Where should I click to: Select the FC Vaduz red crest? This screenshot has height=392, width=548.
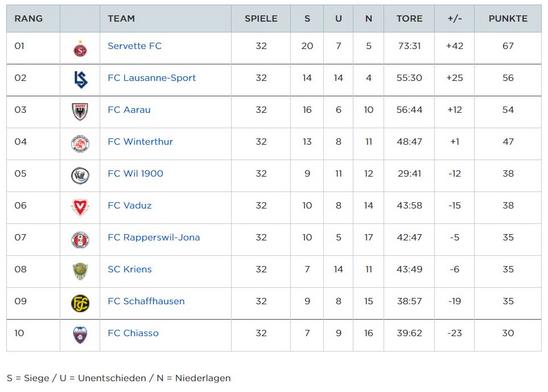[x=80, y=207]
